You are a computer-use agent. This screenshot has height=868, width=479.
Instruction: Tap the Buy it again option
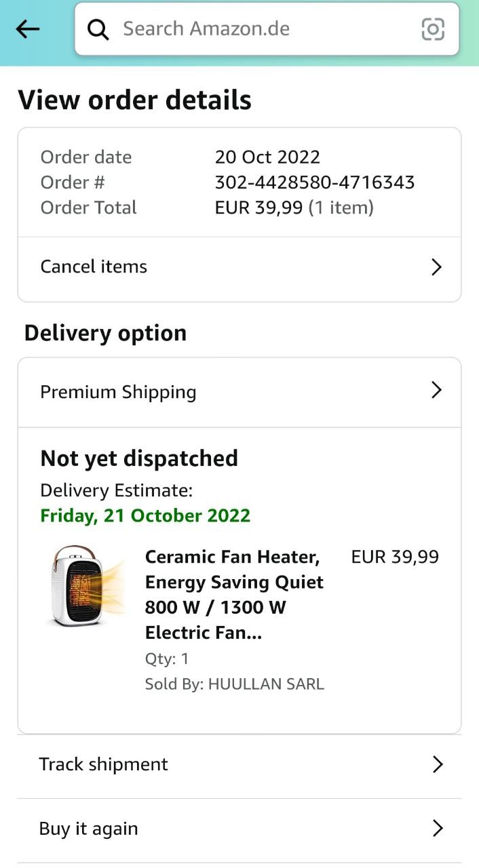click(x=89, y=829)
